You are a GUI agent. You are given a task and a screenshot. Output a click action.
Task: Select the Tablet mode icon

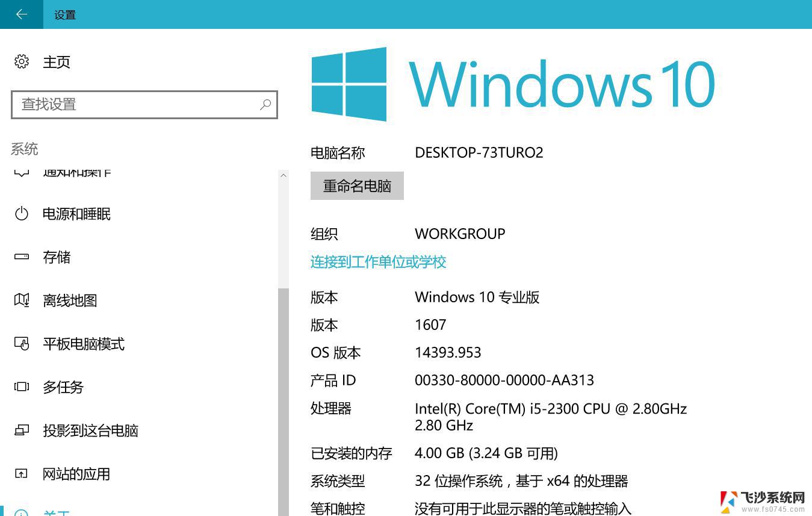click(x=22, y=344)
